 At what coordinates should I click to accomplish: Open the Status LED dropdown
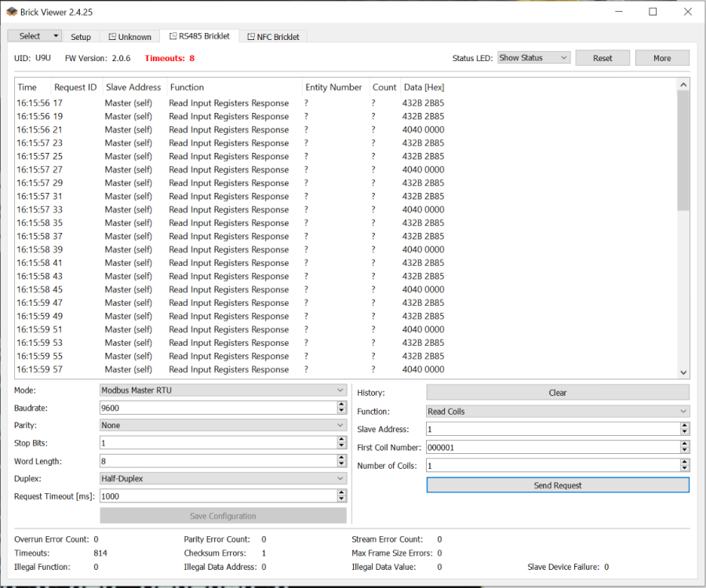coord(533,58)
